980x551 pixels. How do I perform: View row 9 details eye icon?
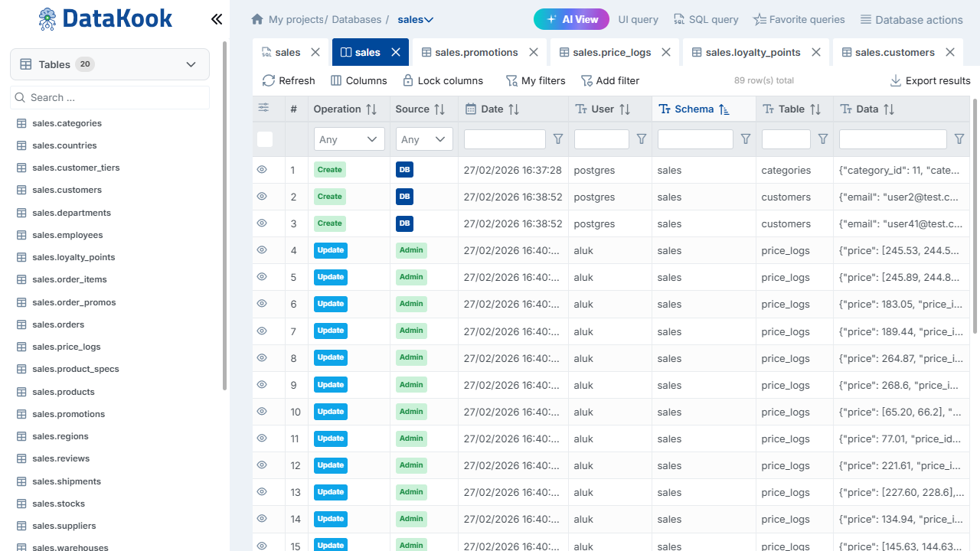[x=262, y=384]
